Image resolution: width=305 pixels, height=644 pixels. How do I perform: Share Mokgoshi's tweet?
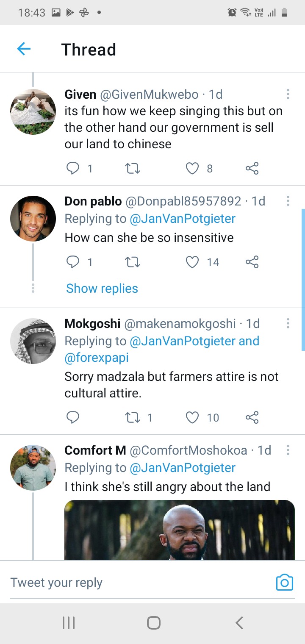[252, 418]
